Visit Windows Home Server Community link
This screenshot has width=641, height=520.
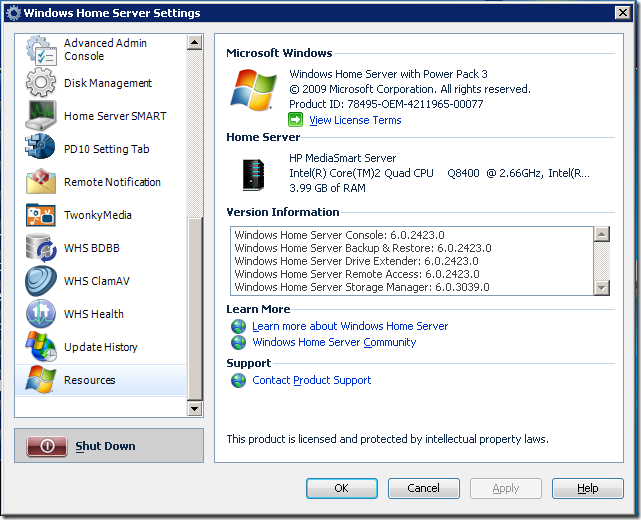coord(334,342)
